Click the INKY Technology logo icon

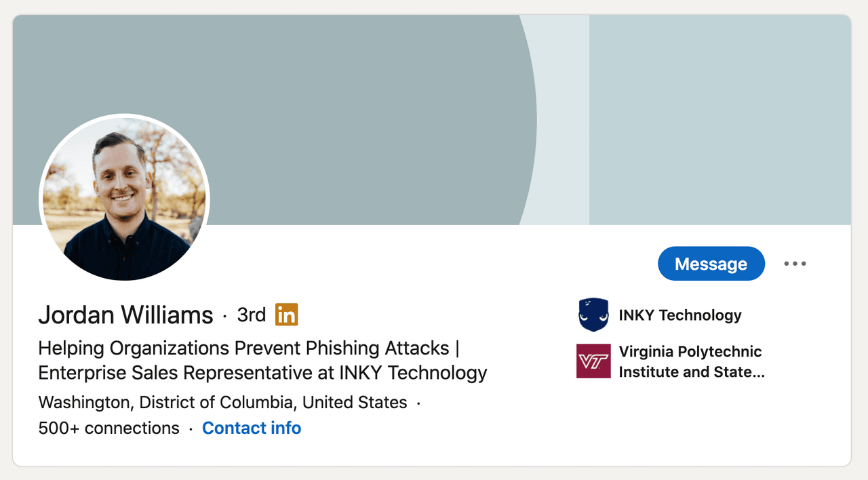point(593,315)
